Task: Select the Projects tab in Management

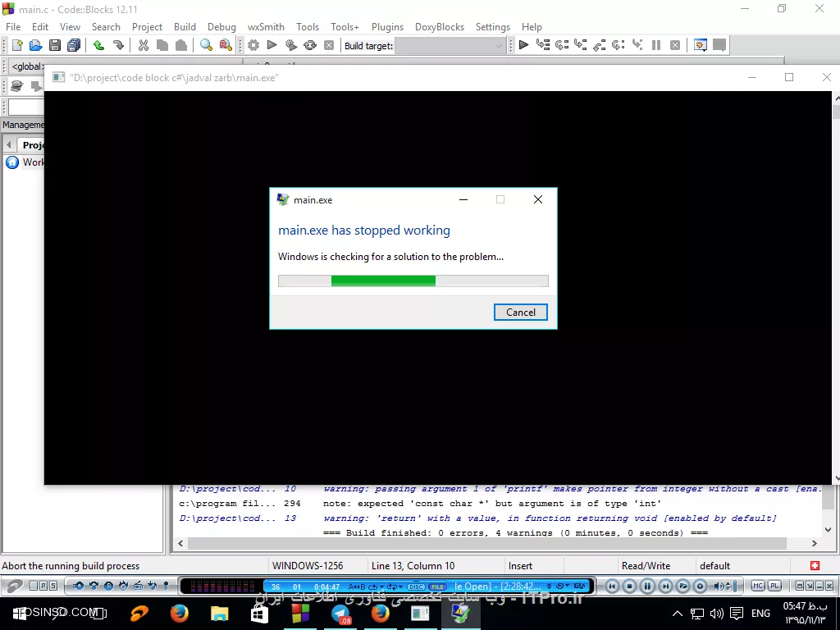Action: coord(32,144)
